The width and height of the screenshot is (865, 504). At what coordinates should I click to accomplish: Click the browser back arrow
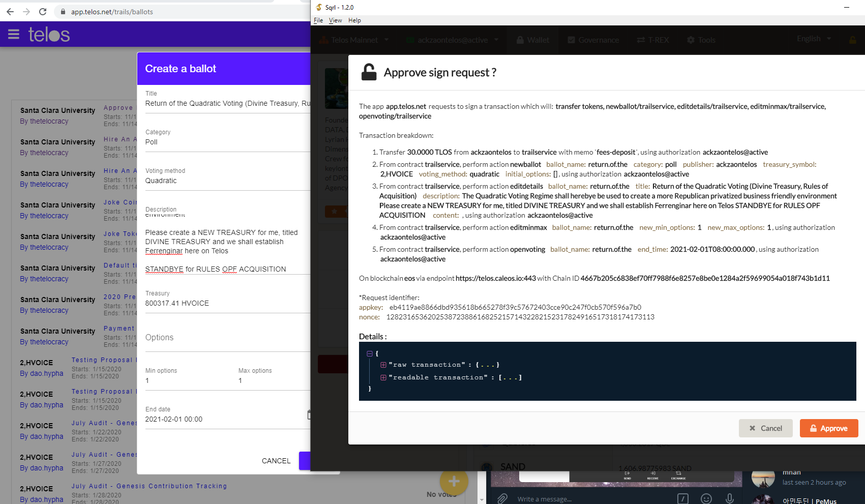click(x=10, y=12)
